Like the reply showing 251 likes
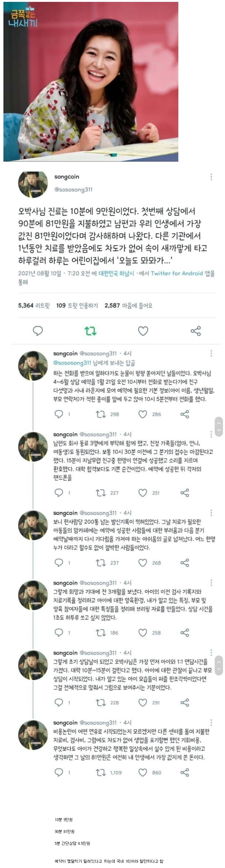This screenshot has width=225, height=868. [x=143, y=493]
